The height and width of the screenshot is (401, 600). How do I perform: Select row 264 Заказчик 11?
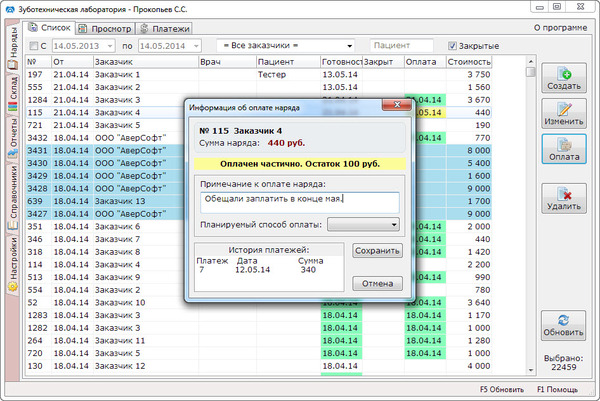point(259,341)
